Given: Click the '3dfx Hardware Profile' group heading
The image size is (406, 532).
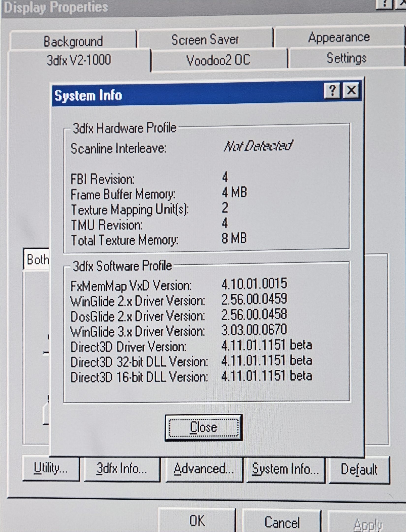Looking at the screenshot, I should [x=125, y=128].
